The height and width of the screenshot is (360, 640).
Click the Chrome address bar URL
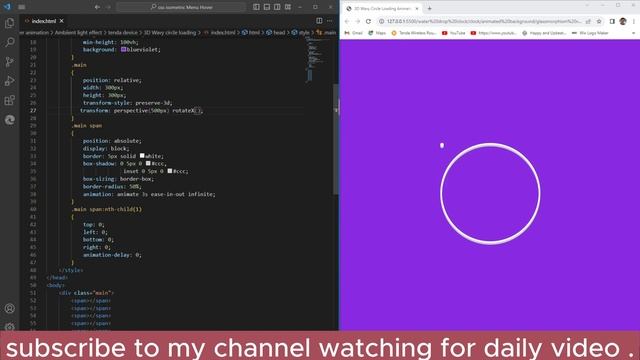(x=484, y=21)
